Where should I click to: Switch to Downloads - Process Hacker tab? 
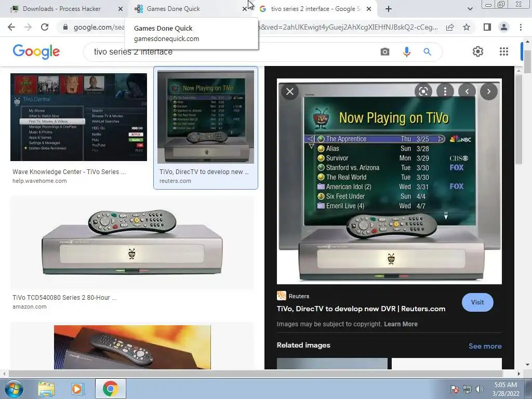pos(61,9)
